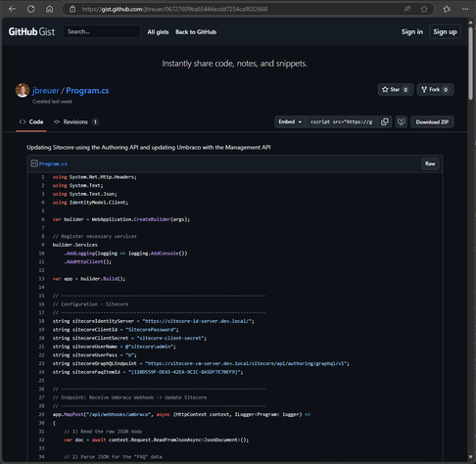
Task: Open browser settings ellipsis menu
Action: point(465,9)
